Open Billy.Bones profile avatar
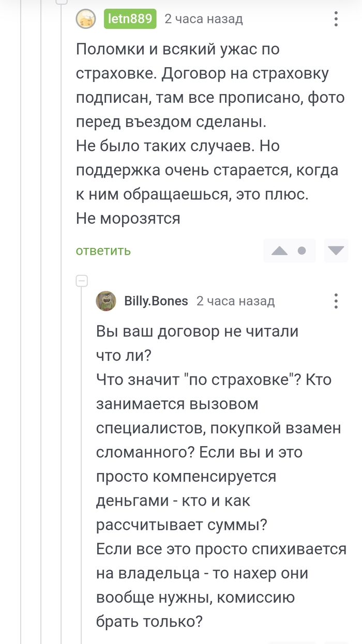This screenshot has width=362, height=644. 106,301
